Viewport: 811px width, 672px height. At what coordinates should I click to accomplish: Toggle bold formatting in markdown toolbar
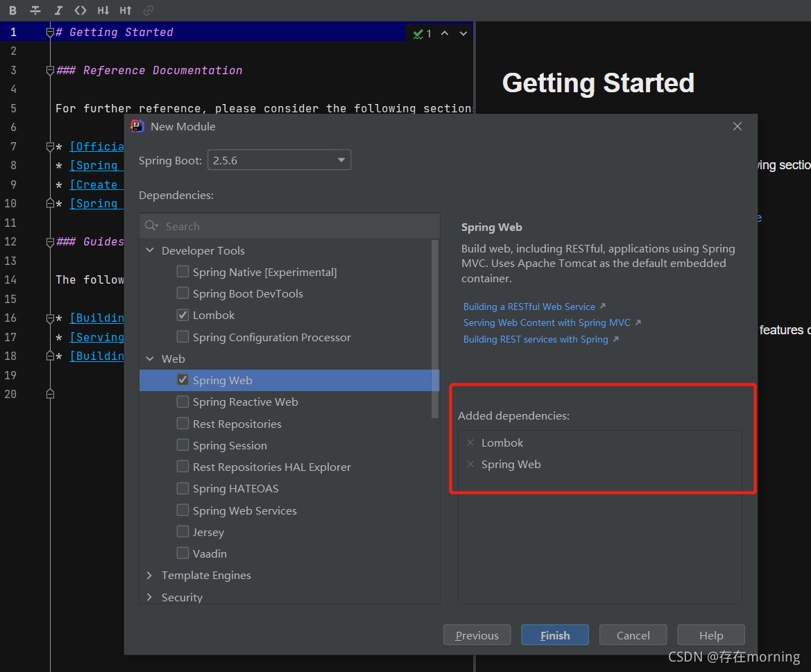click(x=13, y=10)
